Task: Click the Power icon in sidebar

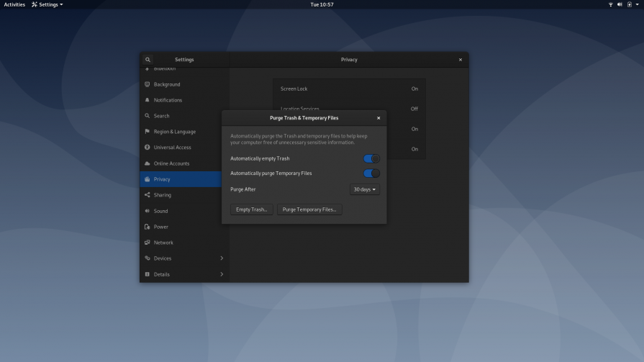Action: 148,227
